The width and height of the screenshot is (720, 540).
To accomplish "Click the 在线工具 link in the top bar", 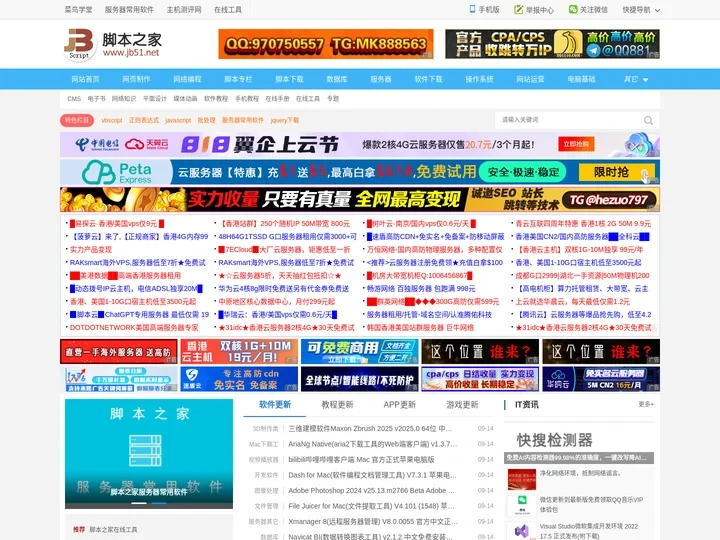I will (228, 10).
